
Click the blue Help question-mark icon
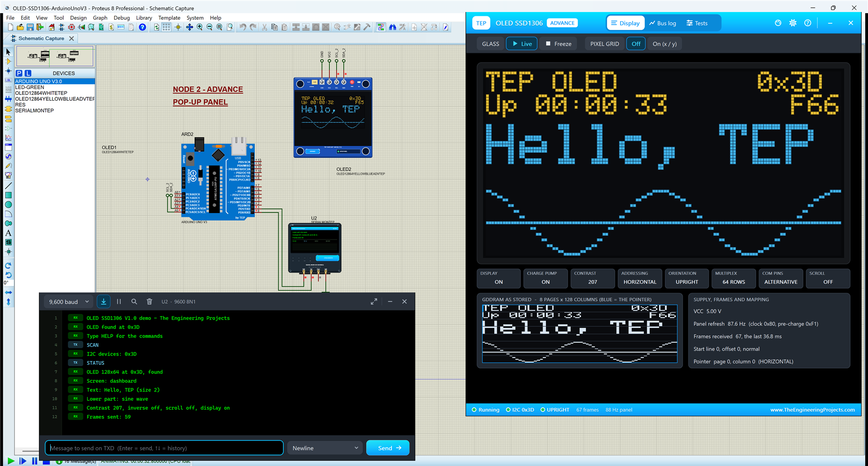(142, 27)
